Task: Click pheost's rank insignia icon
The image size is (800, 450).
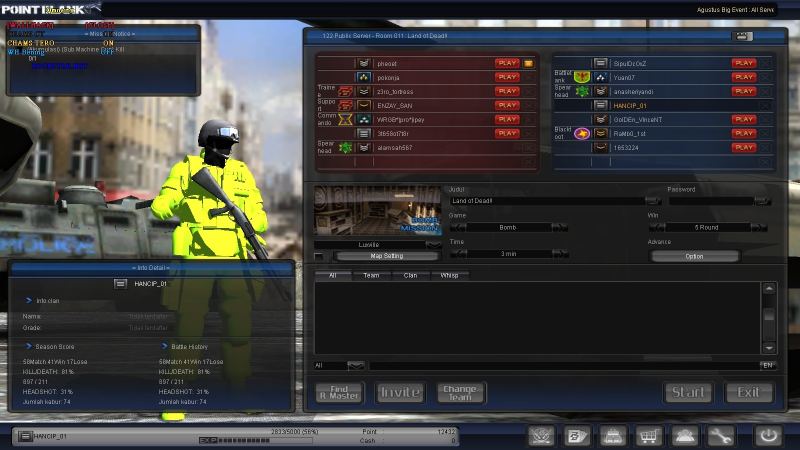Action: coord(363,63)
